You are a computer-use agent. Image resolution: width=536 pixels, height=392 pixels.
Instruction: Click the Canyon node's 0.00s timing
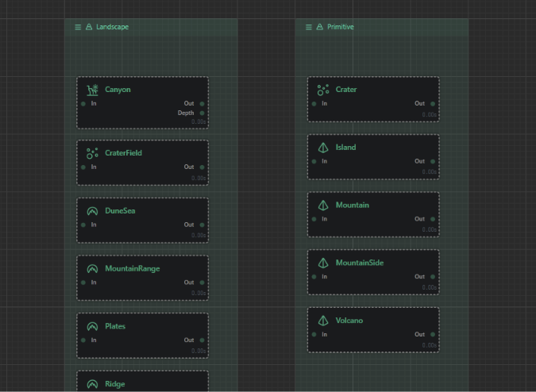199,121
